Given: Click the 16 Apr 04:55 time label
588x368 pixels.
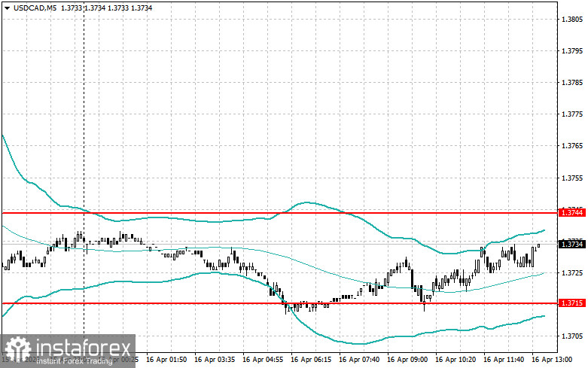Looking at the screenshot, I should click(263, 360).
